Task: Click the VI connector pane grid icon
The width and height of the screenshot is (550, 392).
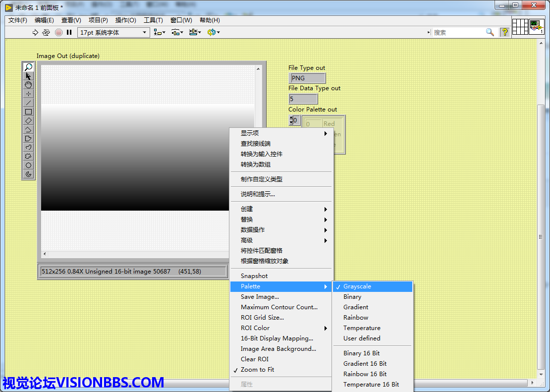Action: (520, 27)
